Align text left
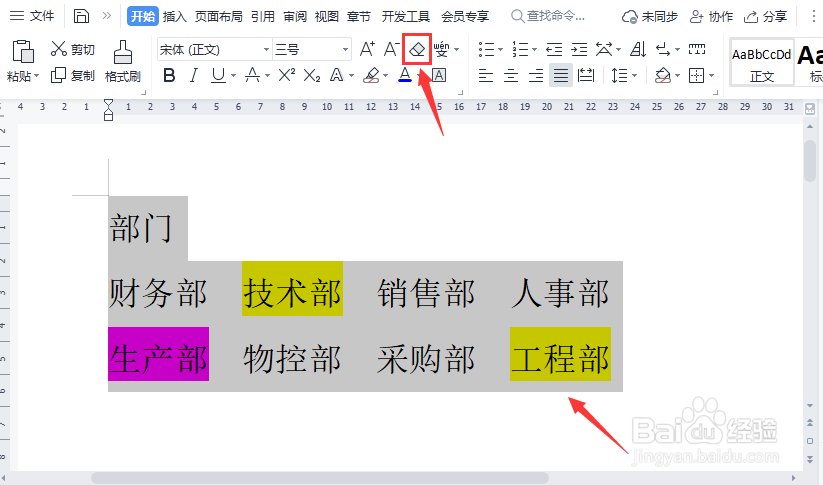 [x=486, y=76]
